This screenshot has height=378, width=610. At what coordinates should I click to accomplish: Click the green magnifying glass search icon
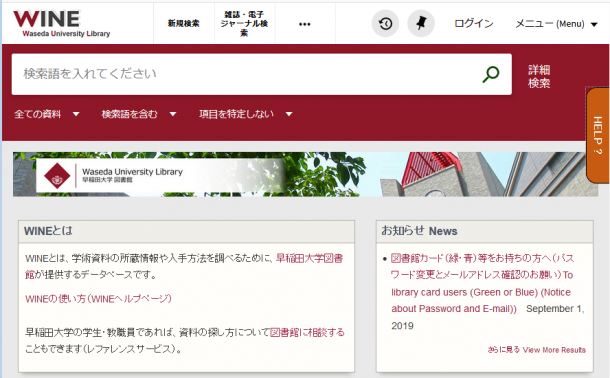pos(491,74)
